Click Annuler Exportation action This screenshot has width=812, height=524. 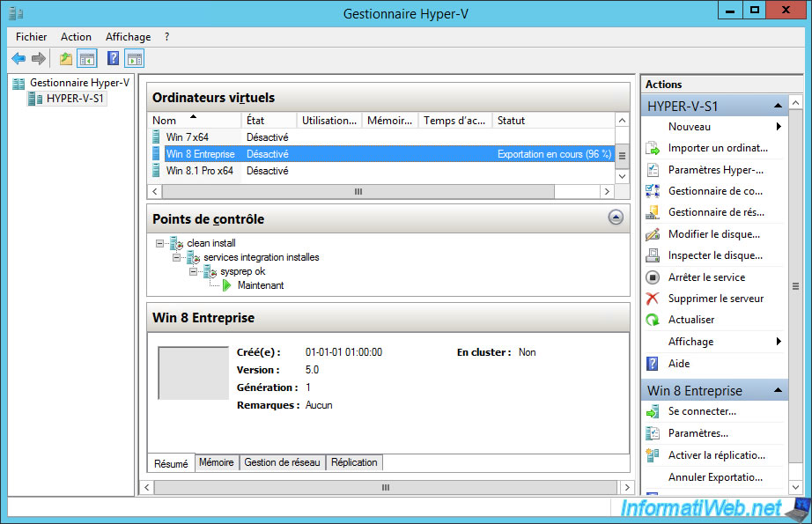pos(715,477)
